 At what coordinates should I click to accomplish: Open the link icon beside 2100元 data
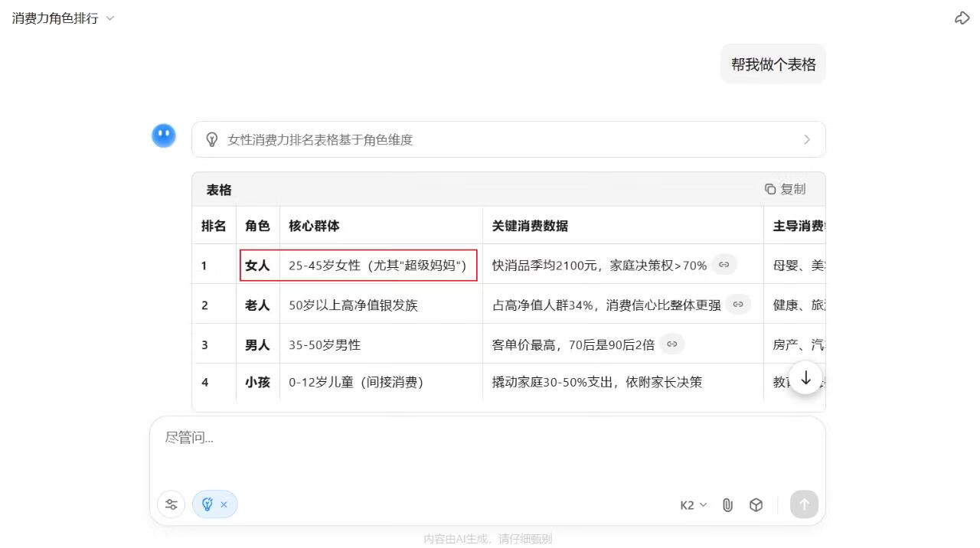click(724, 264)
